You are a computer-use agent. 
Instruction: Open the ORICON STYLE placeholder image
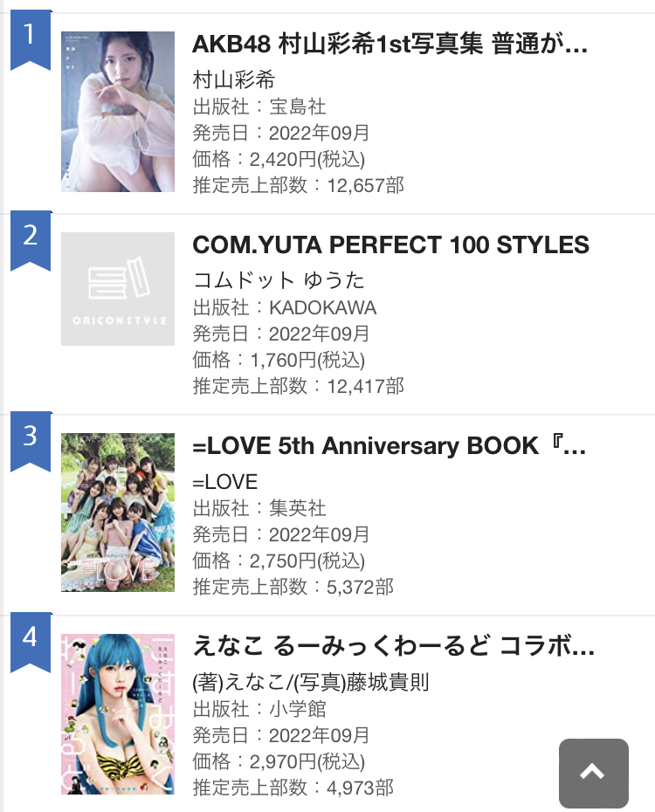[118, 289]
